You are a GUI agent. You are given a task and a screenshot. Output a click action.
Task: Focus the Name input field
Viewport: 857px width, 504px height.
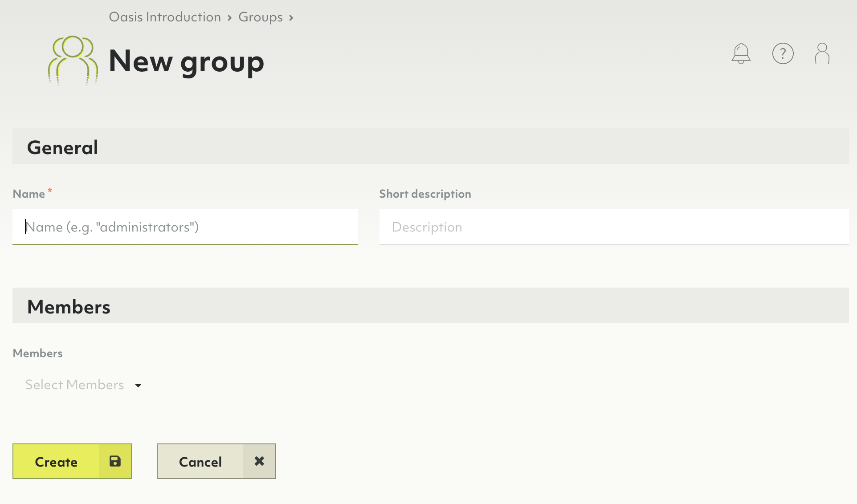[x=185, y=227]
